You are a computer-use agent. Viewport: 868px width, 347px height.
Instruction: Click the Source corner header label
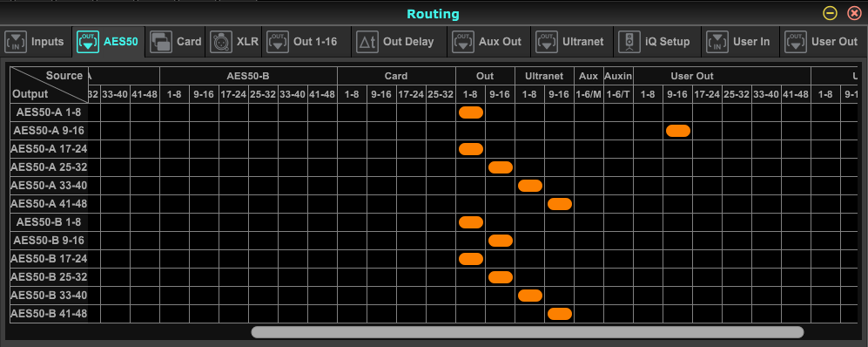coord(64,76)
